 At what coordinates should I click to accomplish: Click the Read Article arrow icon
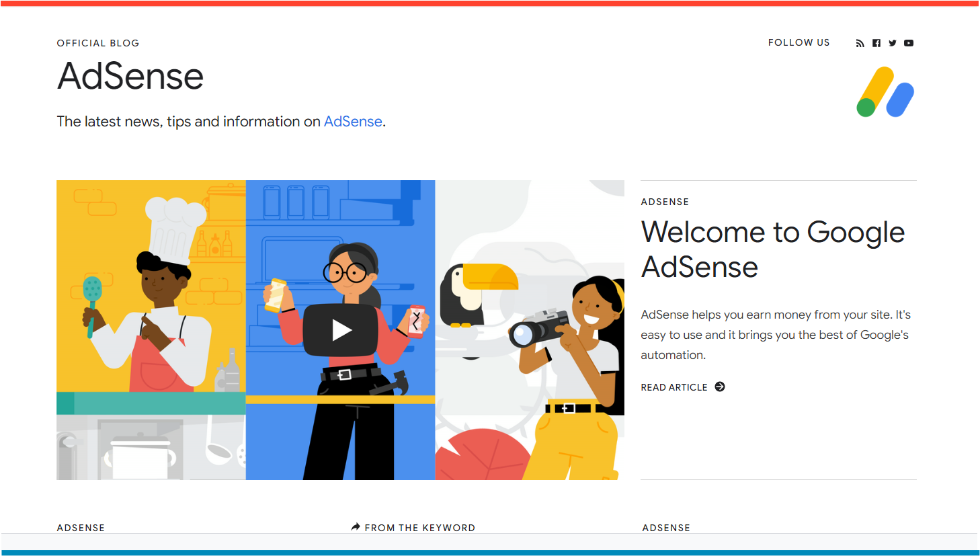click(x=720, y=387)
